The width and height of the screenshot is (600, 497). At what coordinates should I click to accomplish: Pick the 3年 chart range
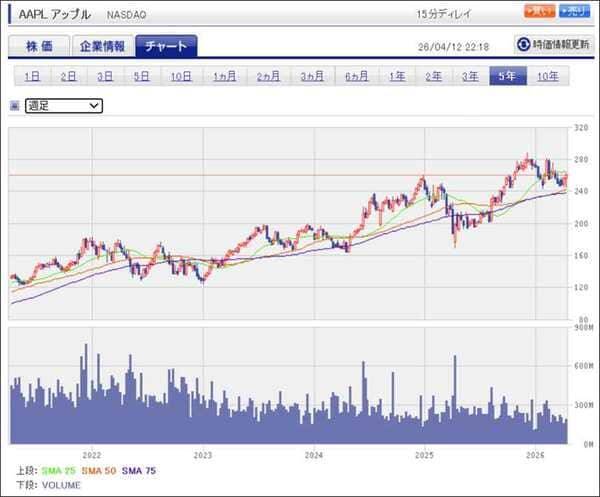[469, 76]
